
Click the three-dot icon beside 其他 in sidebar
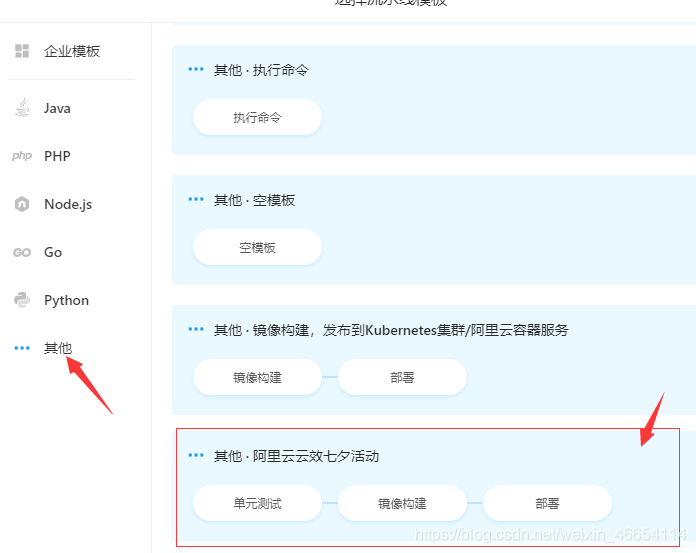(x=22, y=348)
